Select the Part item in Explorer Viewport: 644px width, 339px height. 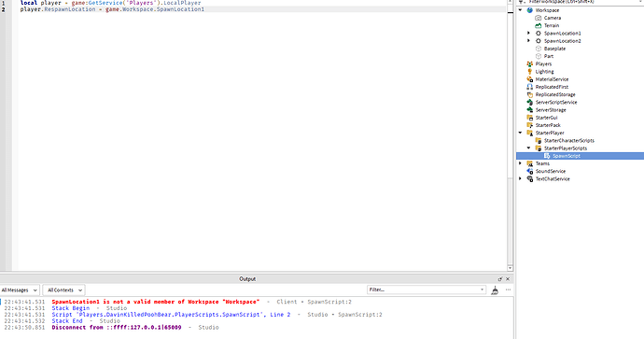point(549,56)
